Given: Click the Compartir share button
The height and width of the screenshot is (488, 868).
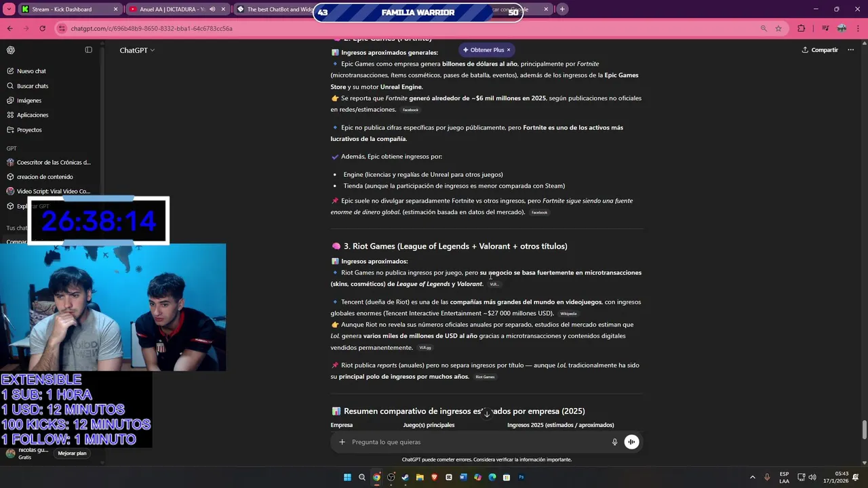Looking at the screenshot, I should pos(820,50).
